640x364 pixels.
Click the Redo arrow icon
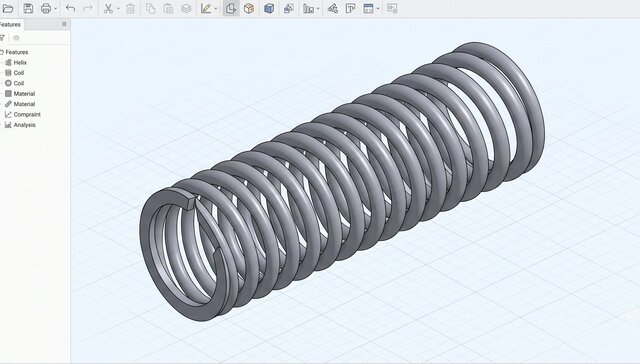(x=88, y=9)
